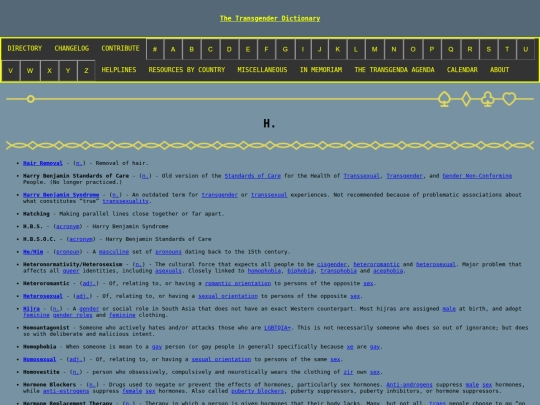540x405 pixels.
Task: Follow the masculine link in He/Him entry
Action: 114,252
